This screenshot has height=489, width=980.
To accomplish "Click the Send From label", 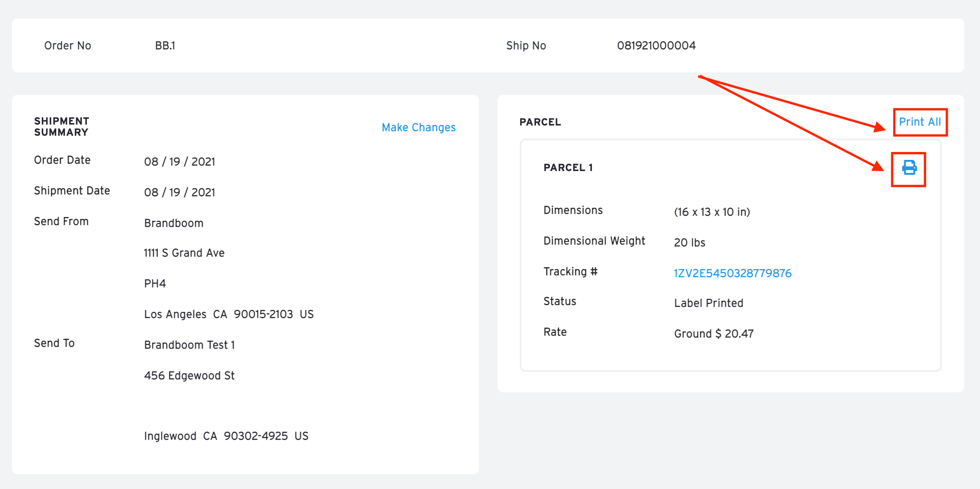I will click(61, 221).
